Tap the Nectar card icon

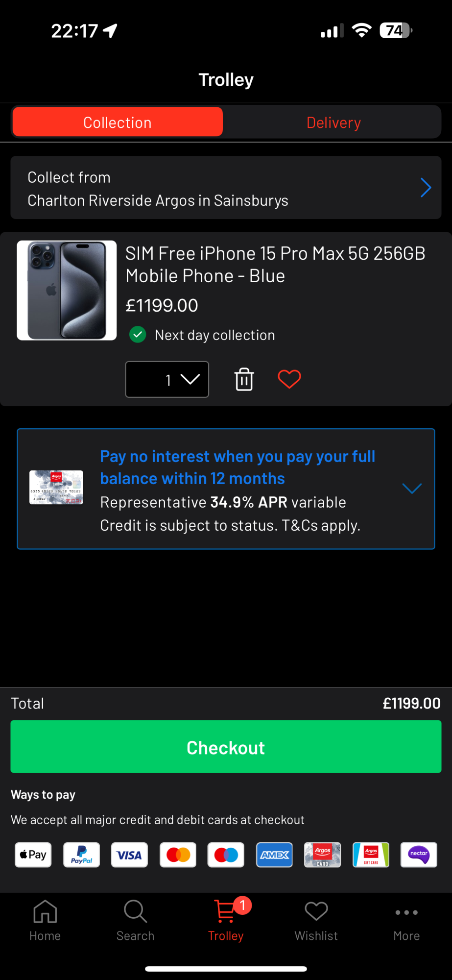click(x=419, y=855)
